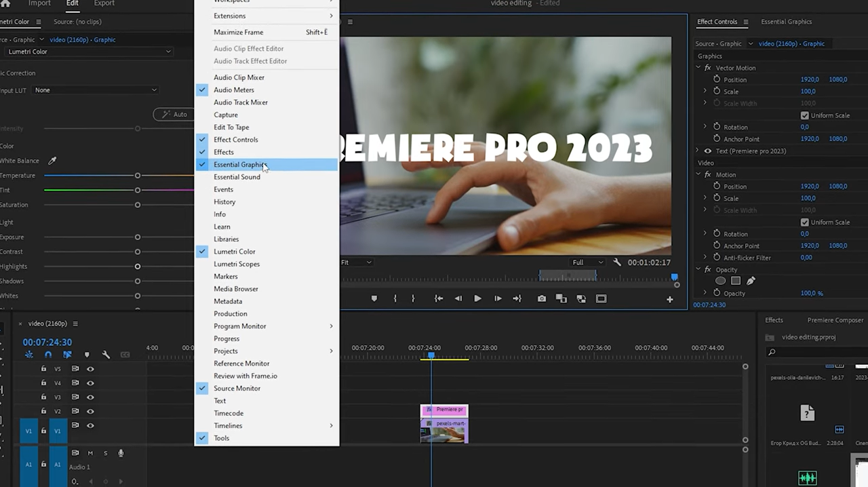Switch to the Export workspace tab

[x=104, y=3]
